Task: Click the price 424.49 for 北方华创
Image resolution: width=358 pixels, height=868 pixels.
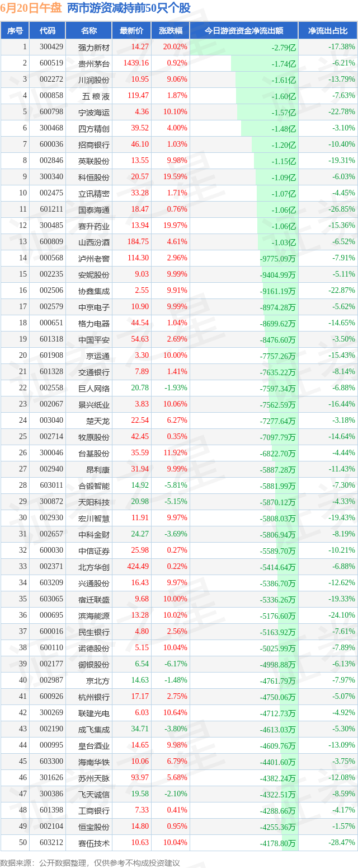Action: (x=138, y=567)
